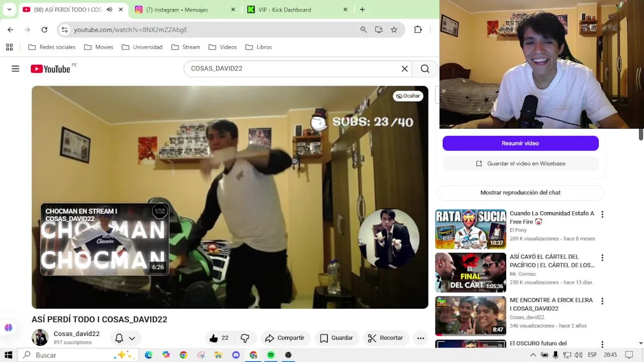Click the Windows taskbar Buscar search box

tap(78, 355)
